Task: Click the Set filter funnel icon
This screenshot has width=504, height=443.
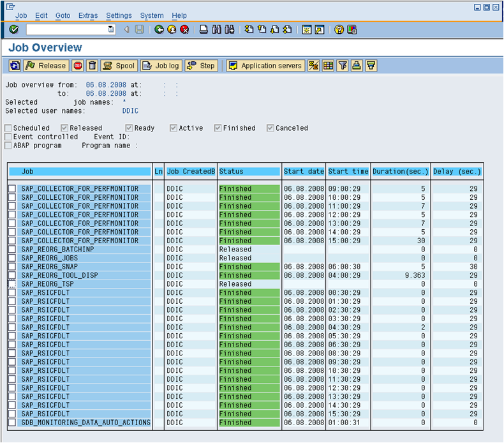Action: 343,66
